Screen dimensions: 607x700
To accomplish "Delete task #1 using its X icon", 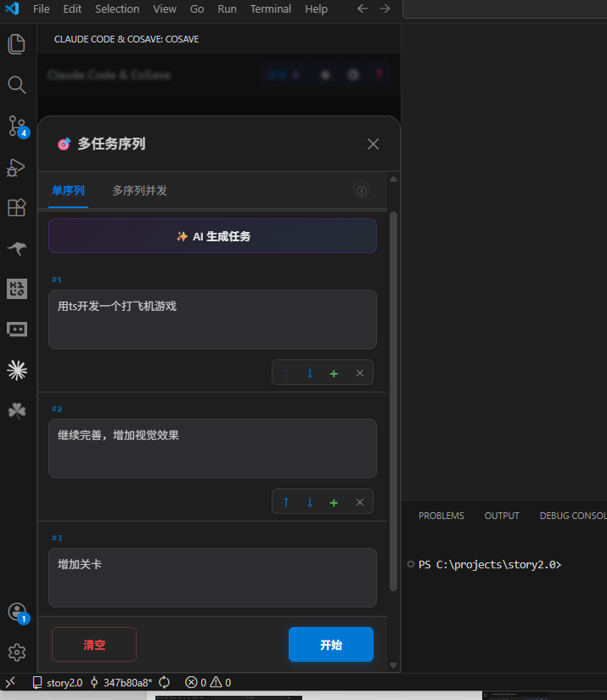I will coord(359,373).
